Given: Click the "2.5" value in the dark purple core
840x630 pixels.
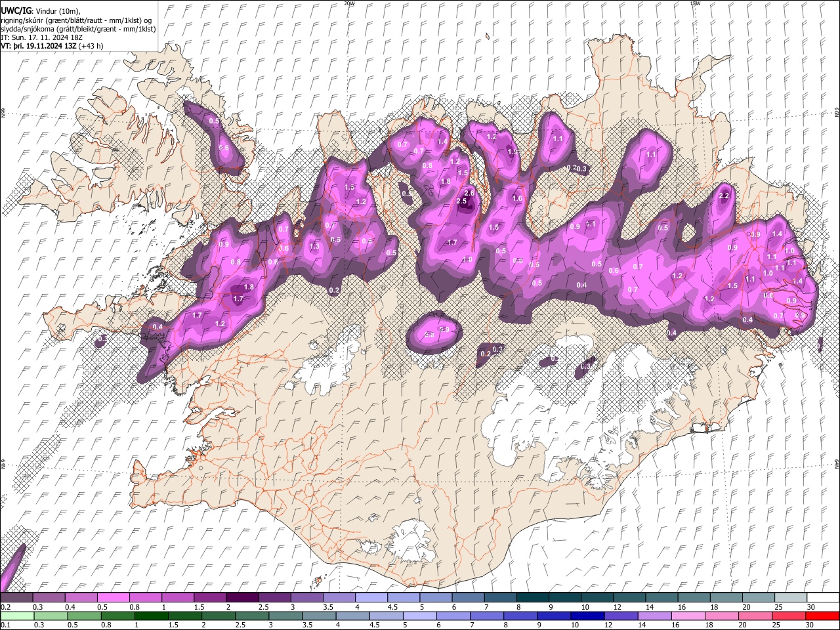Looking at the screenshot, I should point(461,201).
